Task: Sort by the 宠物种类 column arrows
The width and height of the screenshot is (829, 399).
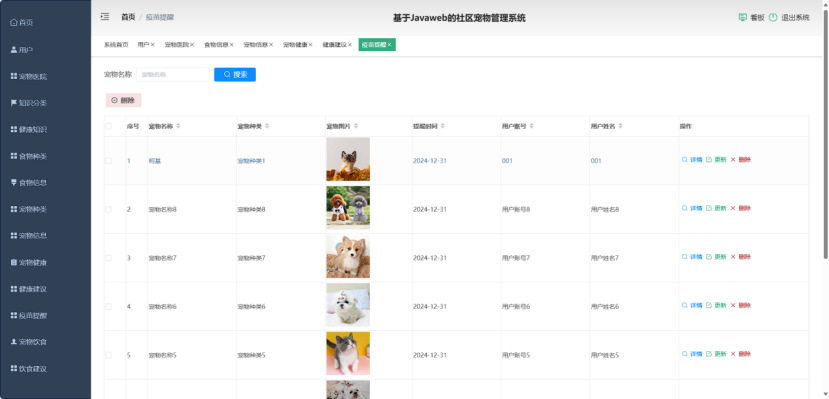Action: click(267, 126)
